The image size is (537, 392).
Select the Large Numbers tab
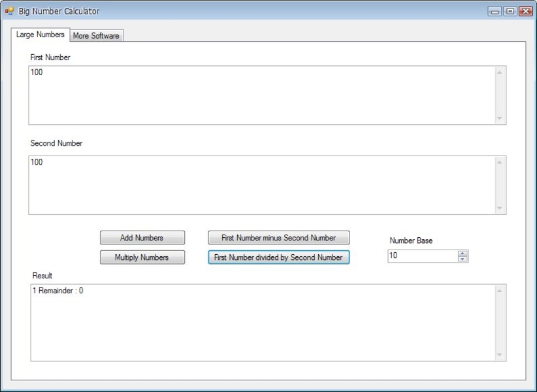coord(41,35)
